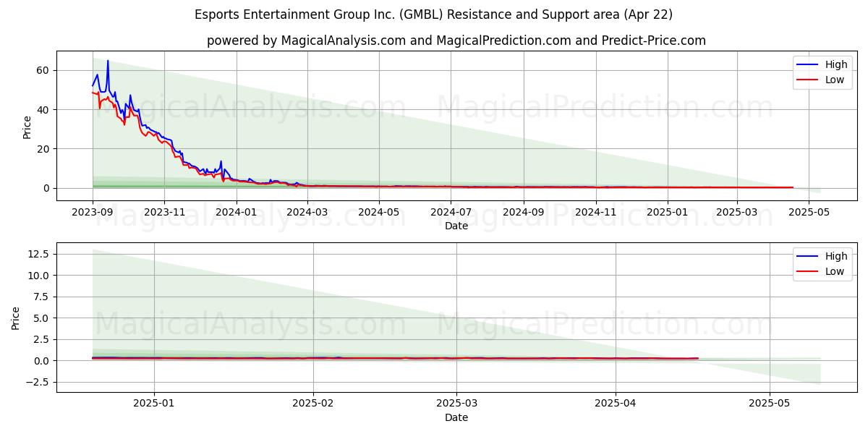The image size is (868, 434).
Task: Click 'Low' in the lower chart legend
Action: pyautogui.click(x=835, y=271)
